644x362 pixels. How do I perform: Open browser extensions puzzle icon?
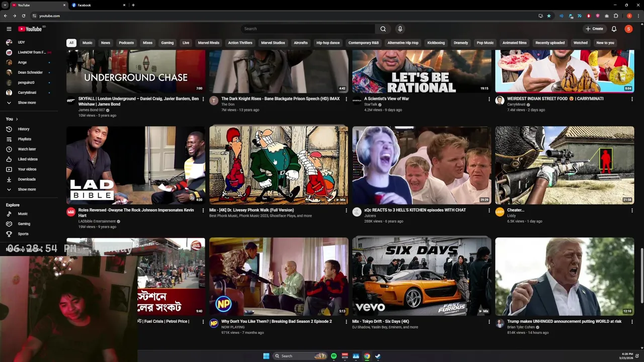tap(616, 16)
